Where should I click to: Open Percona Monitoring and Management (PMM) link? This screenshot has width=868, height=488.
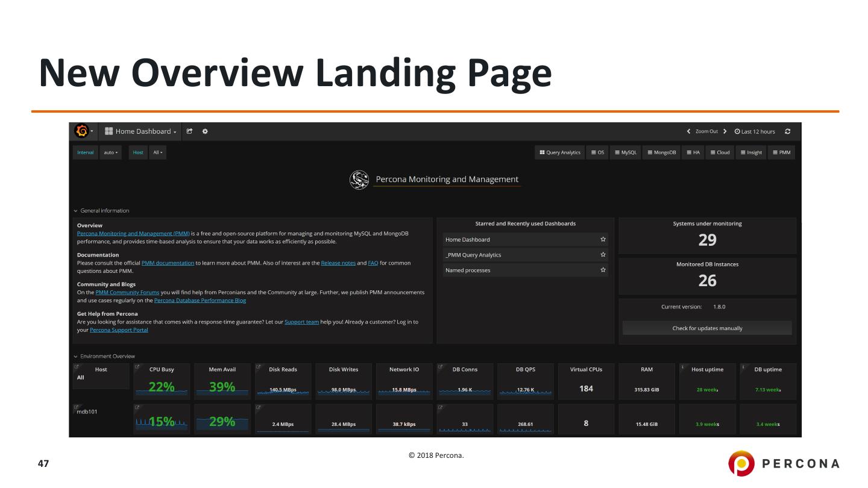point(133,233)
